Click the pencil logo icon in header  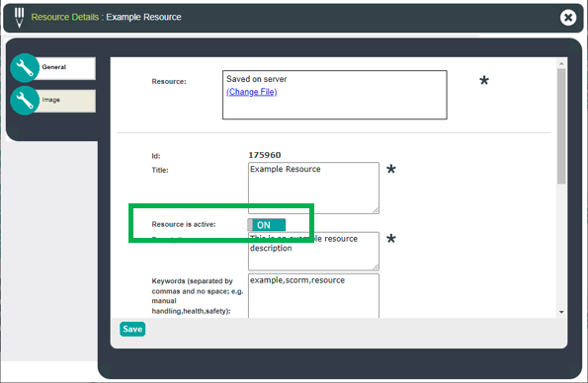point(19,18)
